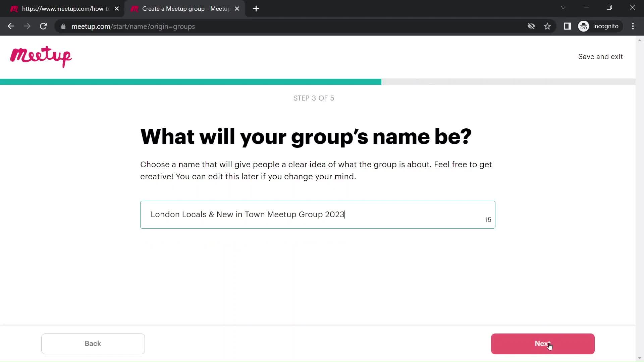Screen dimensions: 644x362
Task: Click the 'Next' button to proceed
Action: coord(543,344)
